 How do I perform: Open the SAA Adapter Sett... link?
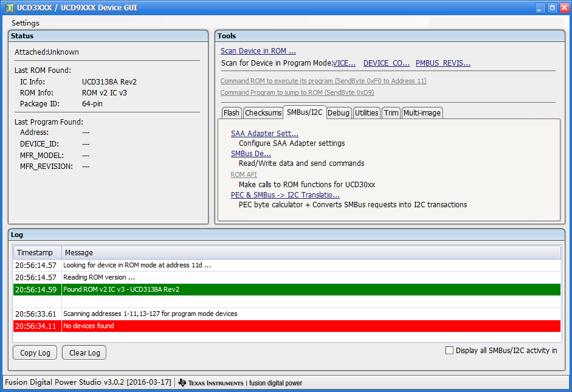point(264,134)
